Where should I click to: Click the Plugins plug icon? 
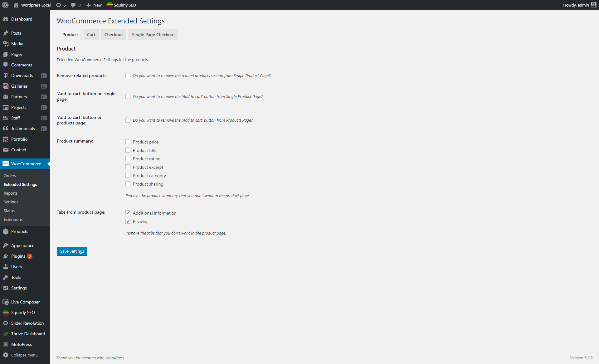pyautogui.click(x=6, y=256)
